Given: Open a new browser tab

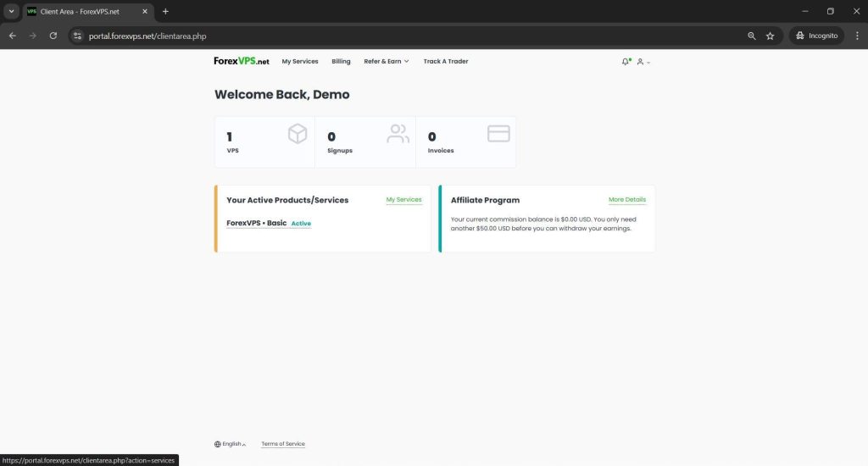Looking at the screenshot, I should click(x=165, y=11).
